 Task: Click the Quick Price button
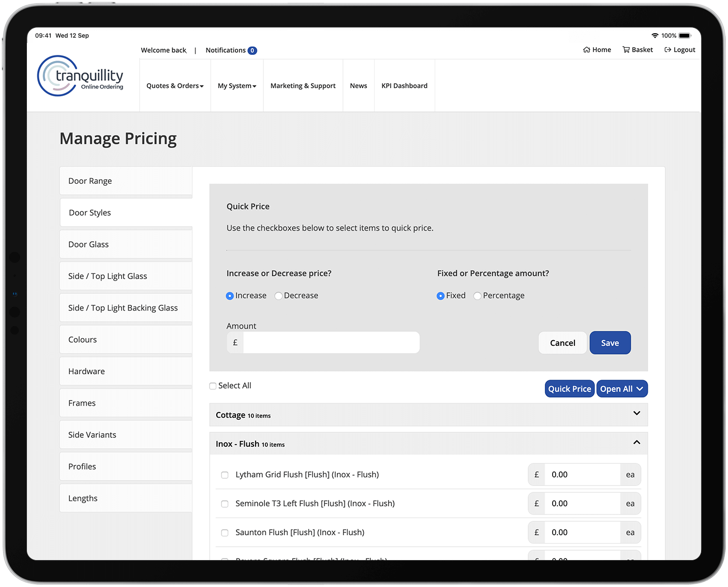570,389
